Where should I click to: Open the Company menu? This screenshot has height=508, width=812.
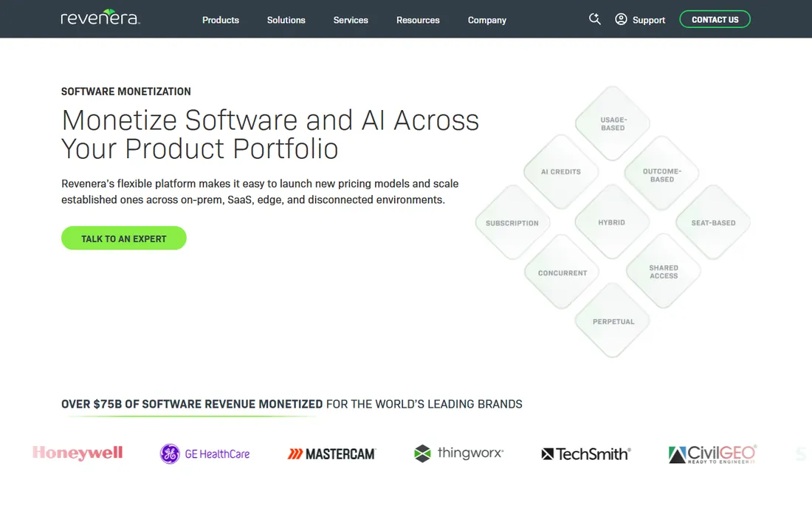pos(486,20)
